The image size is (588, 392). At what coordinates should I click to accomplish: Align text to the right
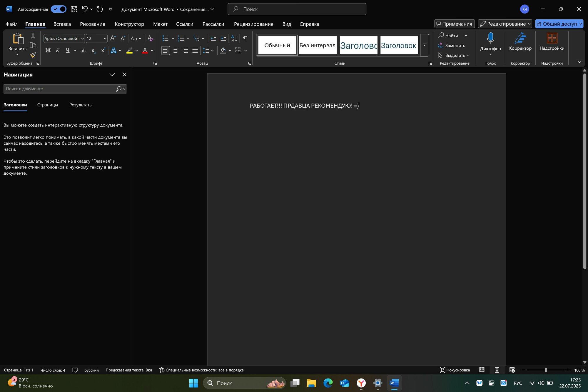click(x=185, y=51)
